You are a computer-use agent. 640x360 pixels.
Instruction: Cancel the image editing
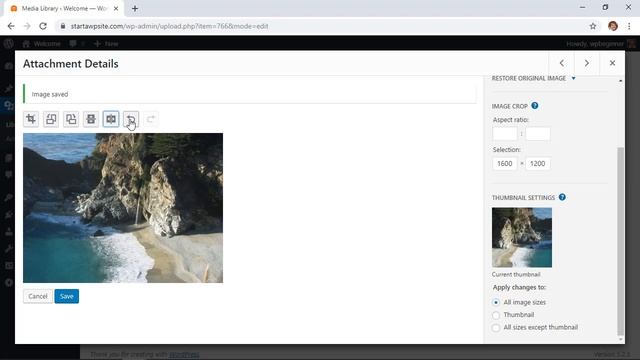coord(38,296)
